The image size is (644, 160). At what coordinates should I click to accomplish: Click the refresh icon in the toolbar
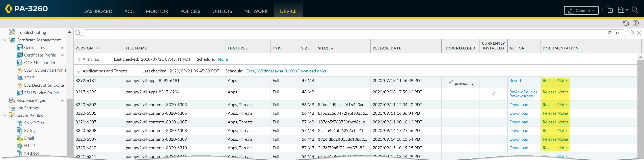click(626, 23)
